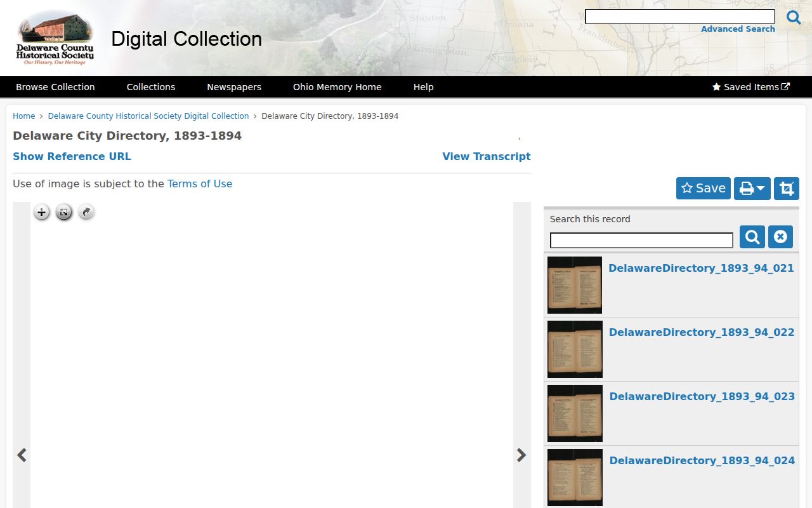Open thumbnail for DelawareDirectory_1893_94_022
This screenshot has height=508, width=812.
[x=575, y=349]
